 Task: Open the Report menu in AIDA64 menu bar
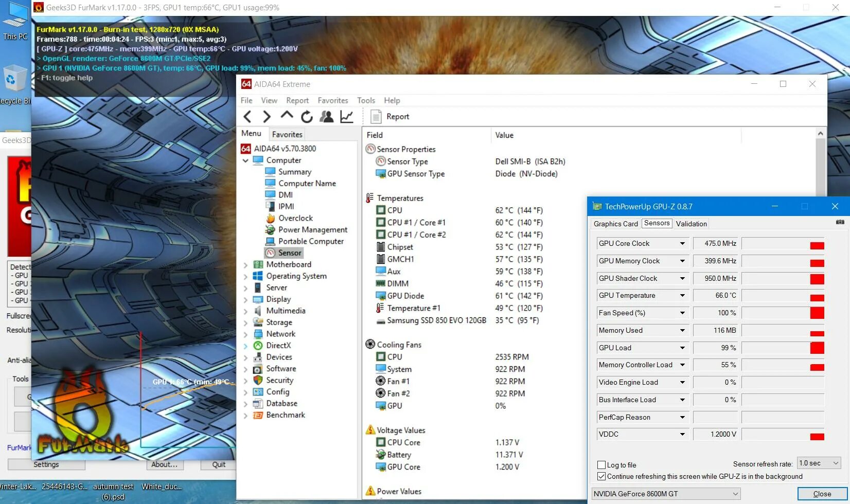point(297,100)
